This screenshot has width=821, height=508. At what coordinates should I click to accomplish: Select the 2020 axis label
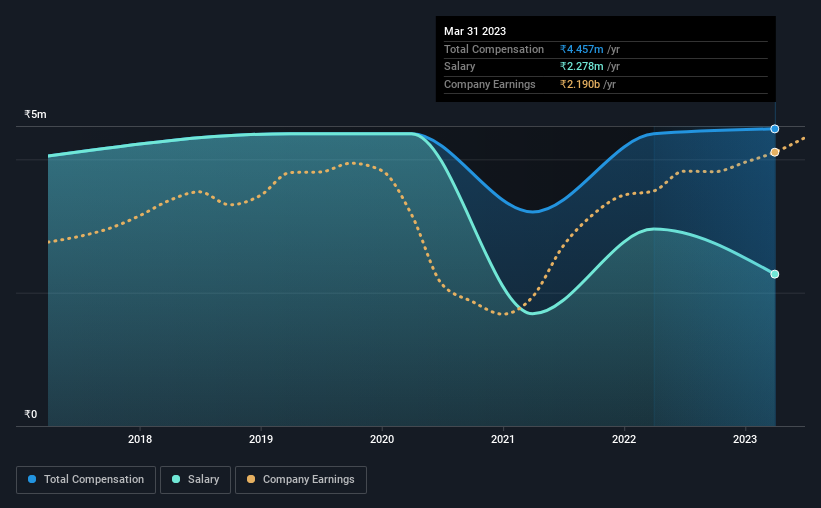tap(382, 439)
